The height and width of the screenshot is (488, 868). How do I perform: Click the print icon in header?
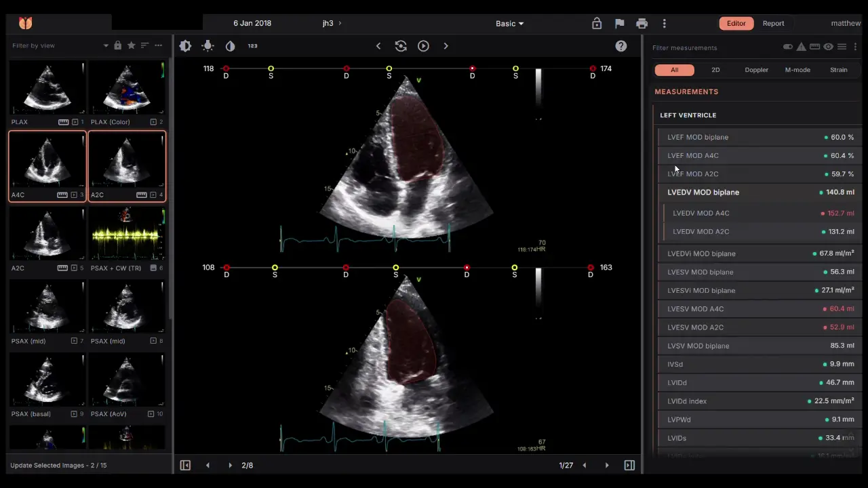tap(642, 24)
